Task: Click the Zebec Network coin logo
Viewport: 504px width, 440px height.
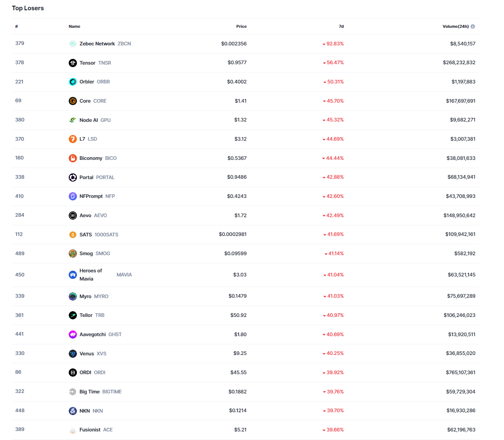Action: [73, 44]
